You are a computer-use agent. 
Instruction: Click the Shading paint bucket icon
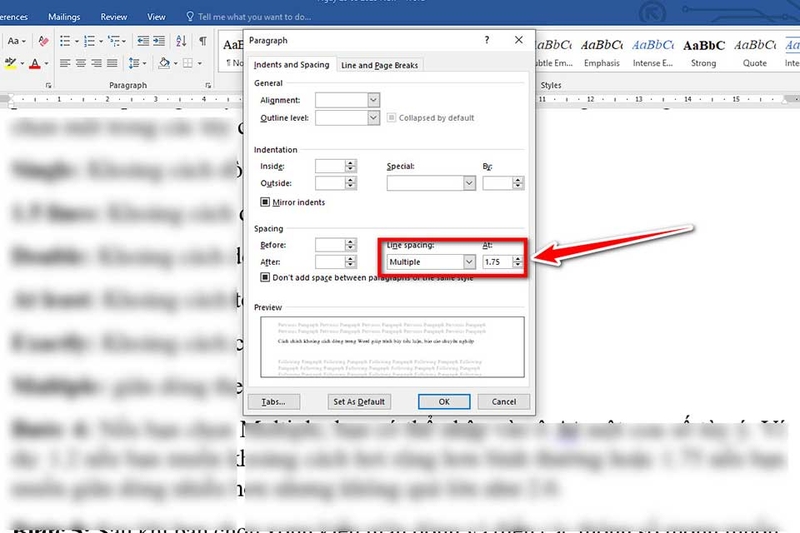(164, 63)
